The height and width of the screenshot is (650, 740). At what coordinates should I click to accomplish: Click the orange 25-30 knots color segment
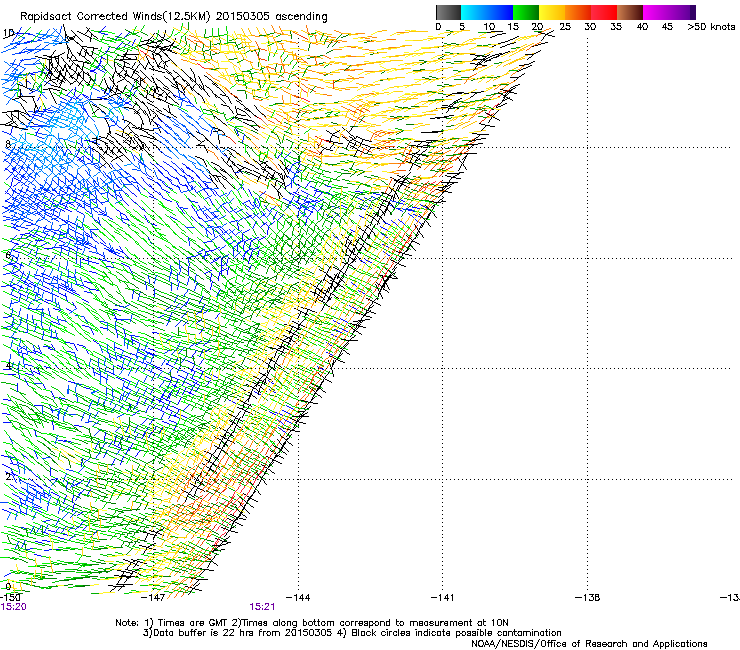(578, 12)
